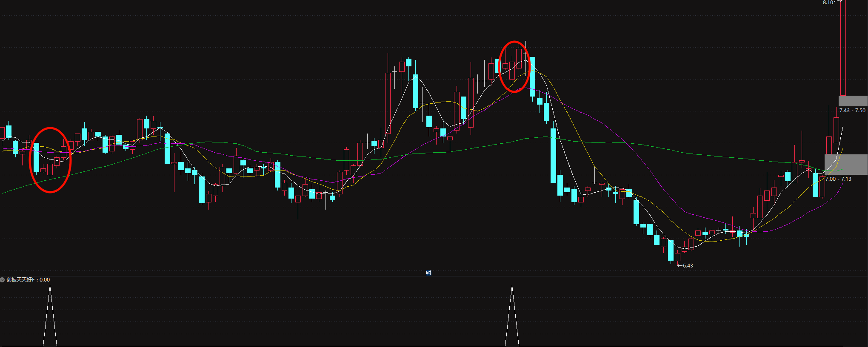Select the gray gap box above 7.00 - 7.13
The width and height of the screenshot is (868, 347).
[x=845, y=165]
